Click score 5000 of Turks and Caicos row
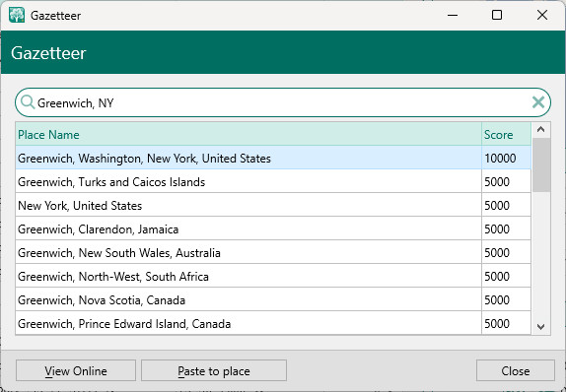The image size is (566, 392). (x=506, y=181)
